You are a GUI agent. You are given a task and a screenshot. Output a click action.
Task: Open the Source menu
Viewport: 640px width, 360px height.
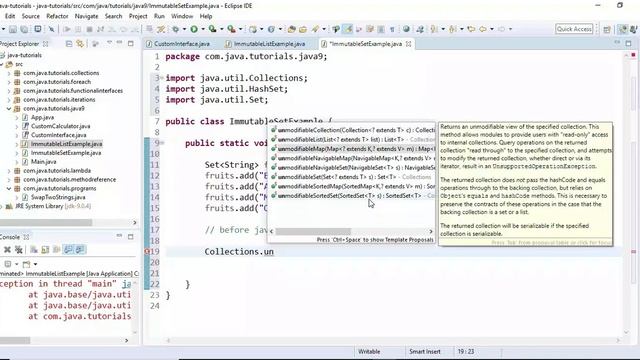tap(31, 16)
